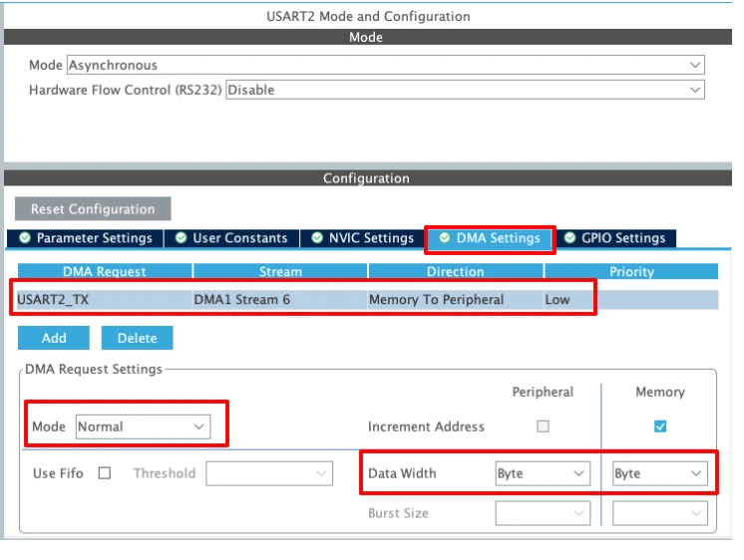Switch to the User Constants tab
The width and height of the screenshot is (744, 560).
pos(231,238)
